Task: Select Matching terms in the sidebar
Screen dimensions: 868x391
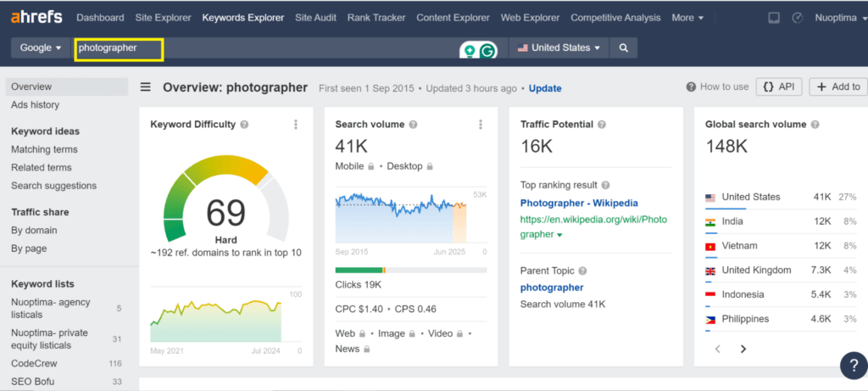Action: point(44,149)
